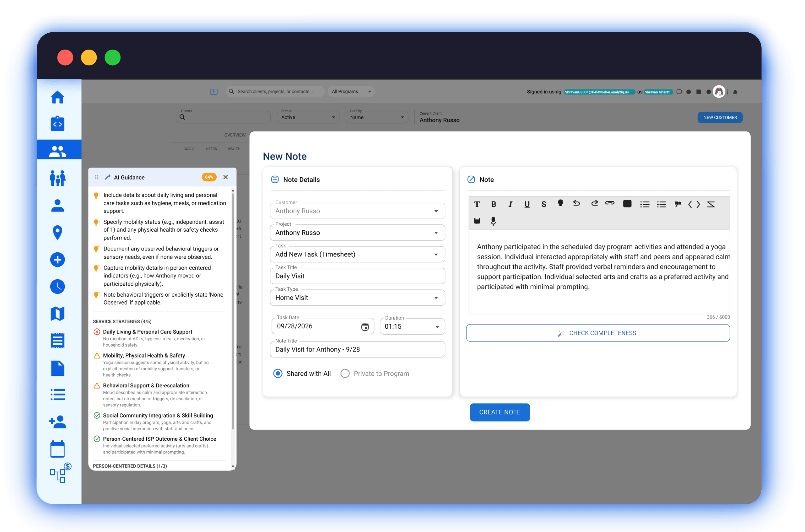The width and height of the screenshot is (805, 532).
Task: Click the search clients, projects field
Action: coord(275,92)
